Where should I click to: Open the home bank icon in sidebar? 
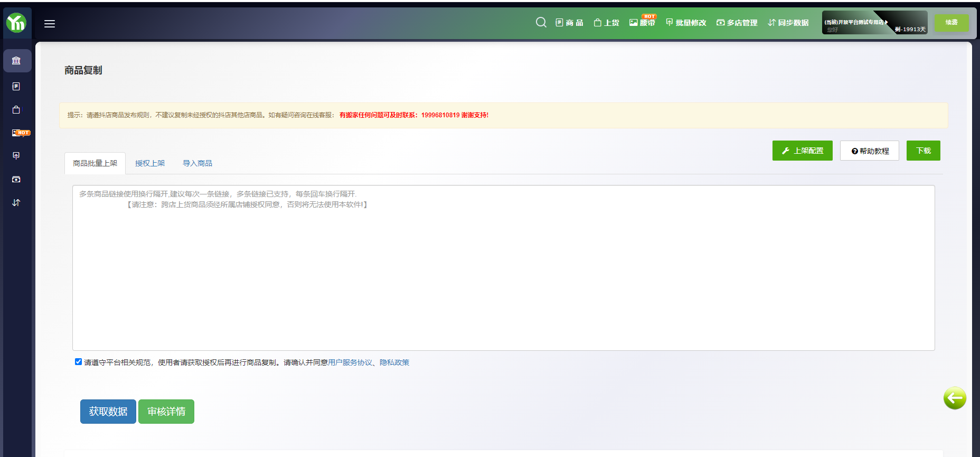pos(16,61)
